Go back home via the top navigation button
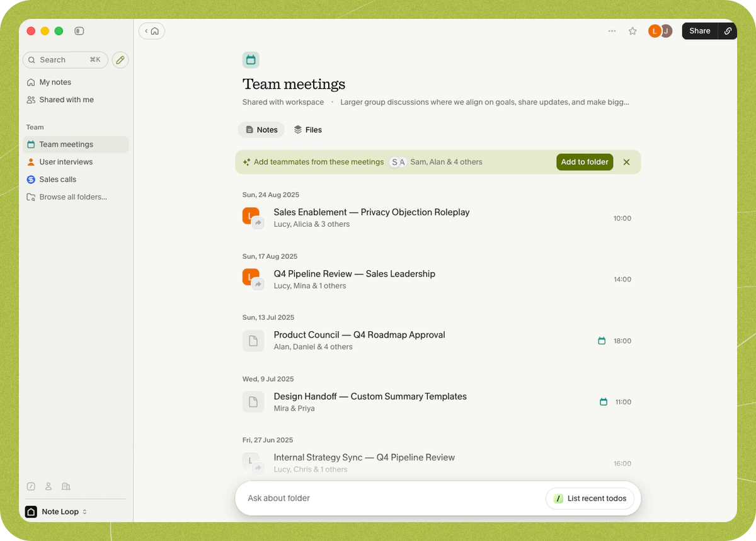The height and width of the screenshot is (541, 756). [152, 31]
